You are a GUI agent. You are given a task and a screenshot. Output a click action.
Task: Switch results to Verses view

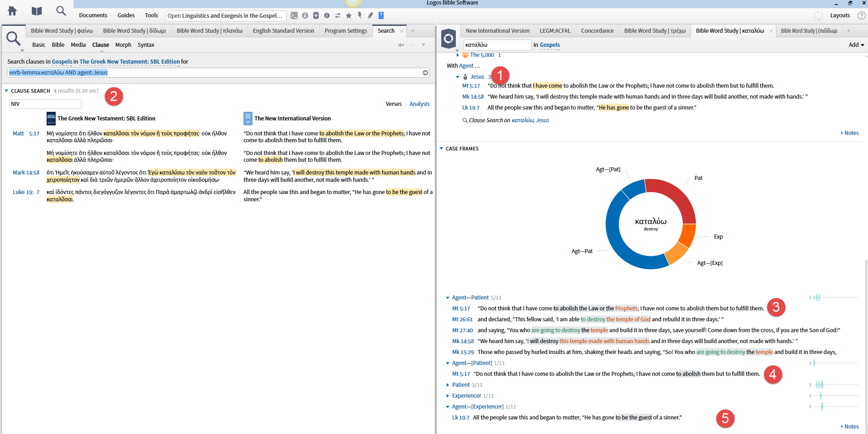tap(394, 104)
